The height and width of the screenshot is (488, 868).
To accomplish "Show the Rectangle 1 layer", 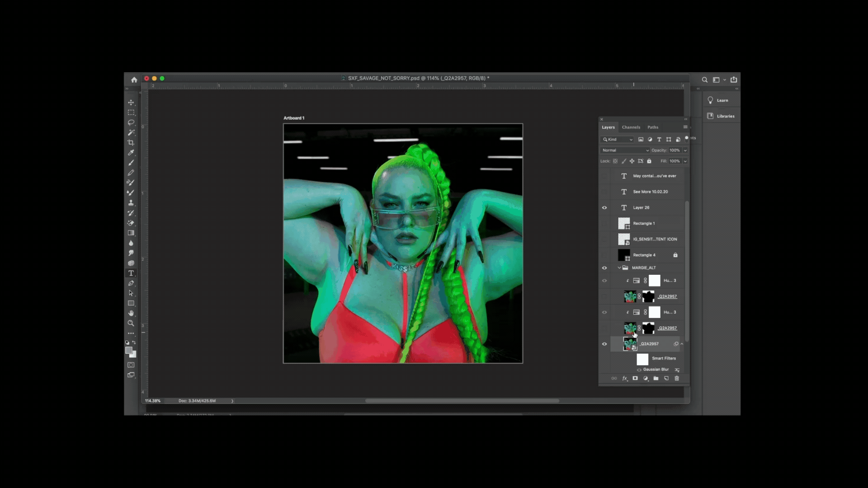I will [x=604, y=224].
